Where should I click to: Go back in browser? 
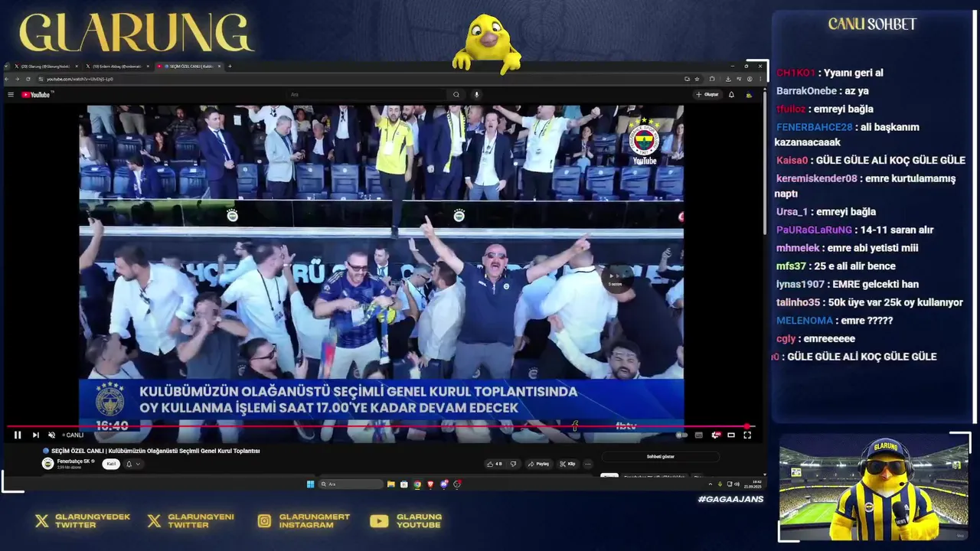[x=8, y=79]
